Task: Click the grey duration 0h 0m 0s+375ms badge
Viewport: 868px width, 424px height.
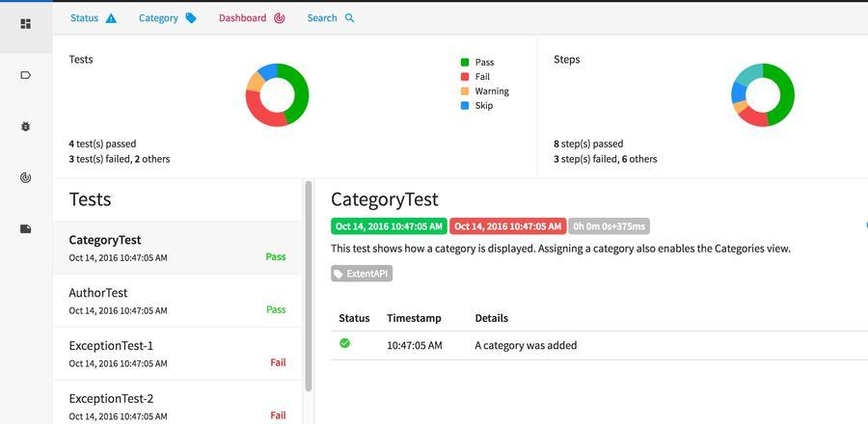Action: point(609,226)
